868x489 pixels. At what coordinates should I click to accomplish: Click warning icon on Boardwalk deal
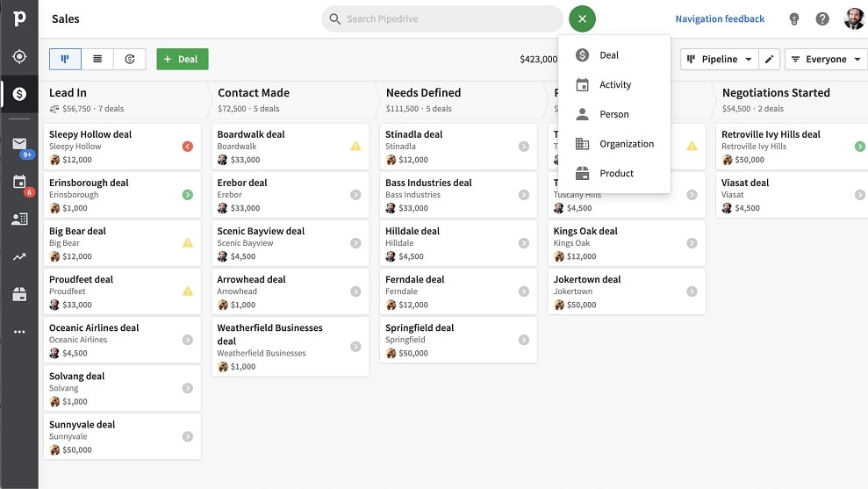click(x=355, y=147)
